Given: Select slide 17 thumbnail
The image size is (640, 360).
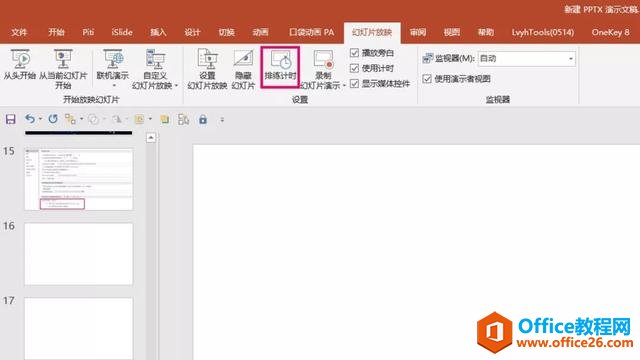Looking at the screenshot, I should coord(79,329).
